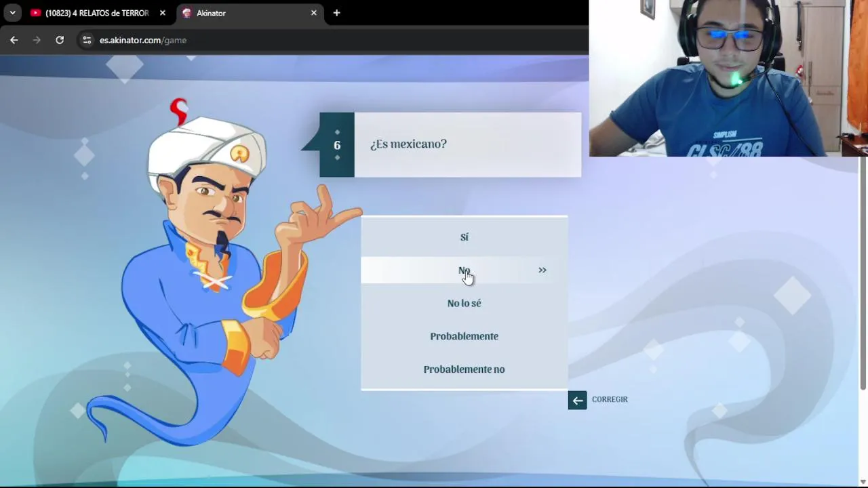Close the 4 RELATOS de TERROR tab
Viewport: 868px width, 488px height.
point(163,13)
